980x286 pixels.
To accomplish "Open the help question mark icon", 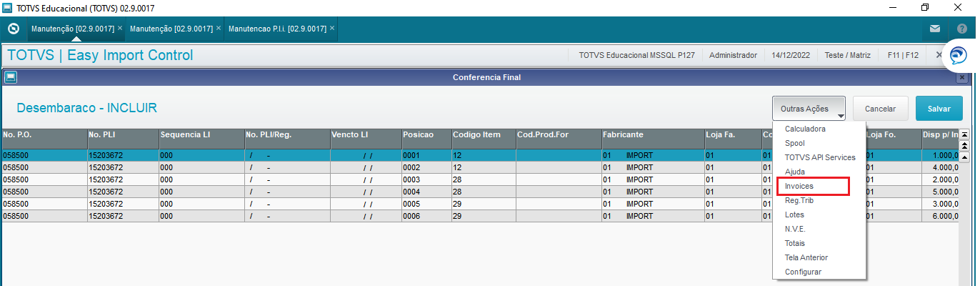I will click(961, 29).
